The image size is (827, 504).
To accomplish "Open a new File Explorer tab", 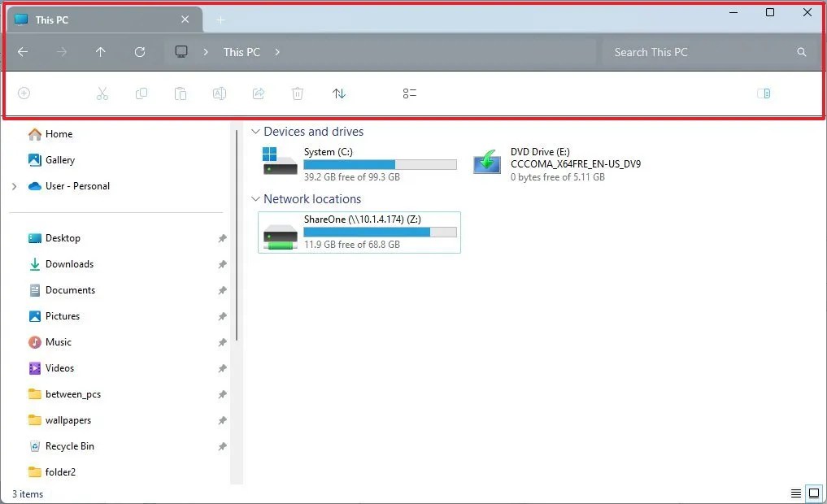I will pos(219,19).
